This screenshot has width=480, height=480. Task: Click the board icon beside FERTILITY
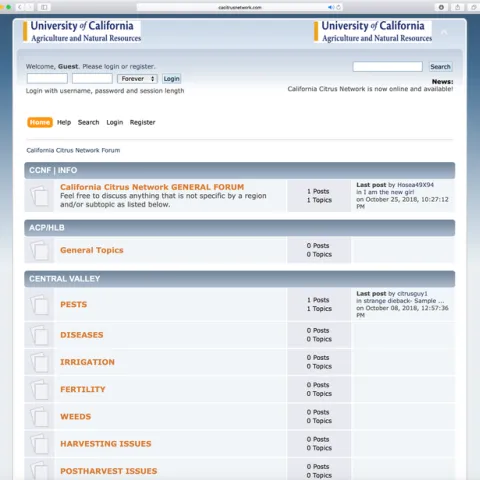39,390
